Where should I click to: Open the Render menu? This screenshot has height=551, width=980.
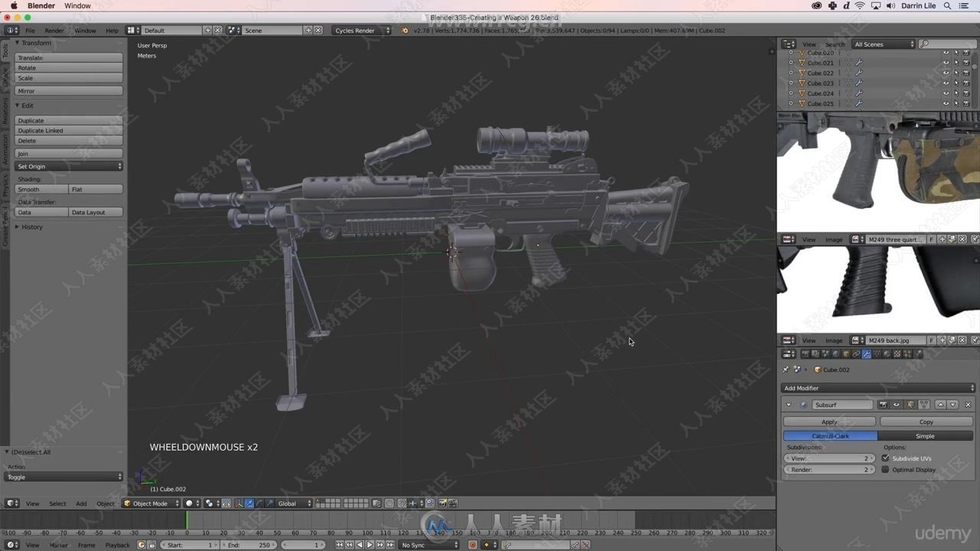54,31
